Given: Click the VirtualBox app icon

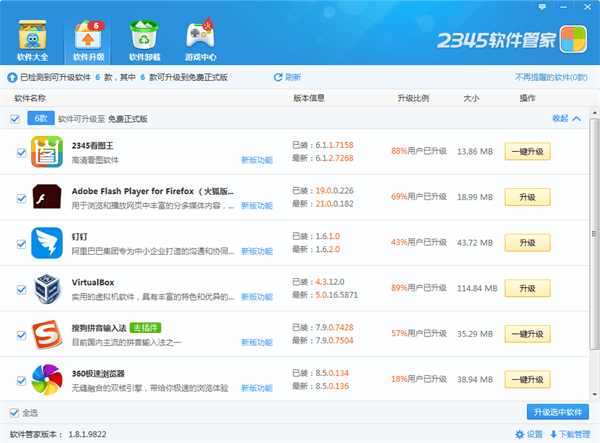Looking at the screenshot, I should coord(47,288).
